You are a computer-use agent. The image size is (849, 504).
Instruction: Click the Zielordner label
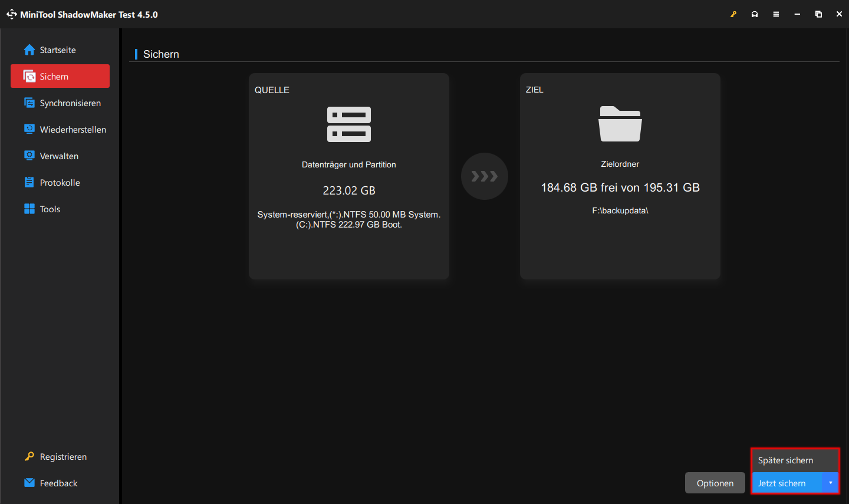tap(620, 164)
